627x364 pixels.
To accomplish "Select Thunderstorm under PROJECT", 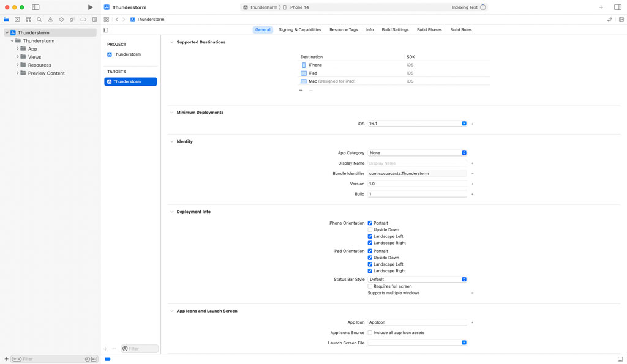I will (x=127, y=54).
